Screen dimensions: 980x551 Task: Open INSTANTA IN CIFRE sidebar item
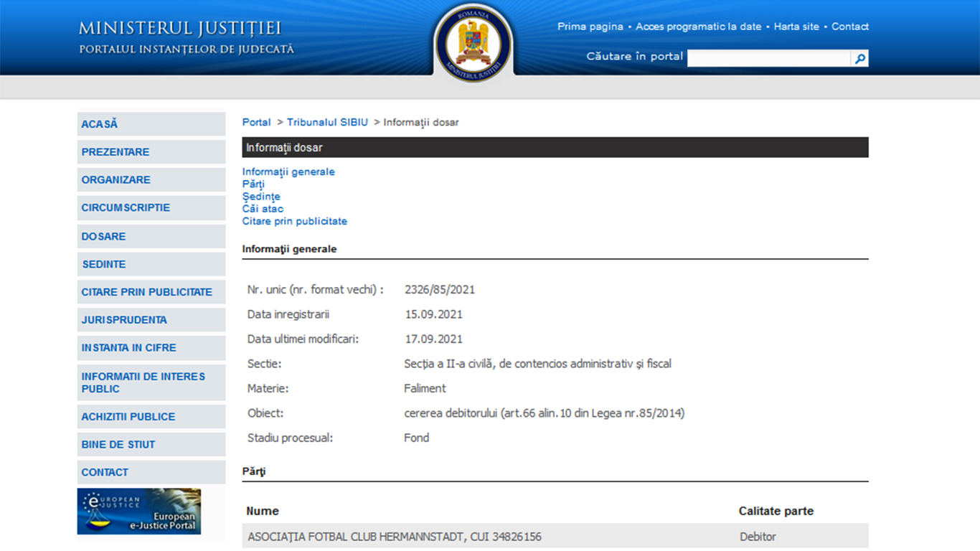click(x=151, y=348)
